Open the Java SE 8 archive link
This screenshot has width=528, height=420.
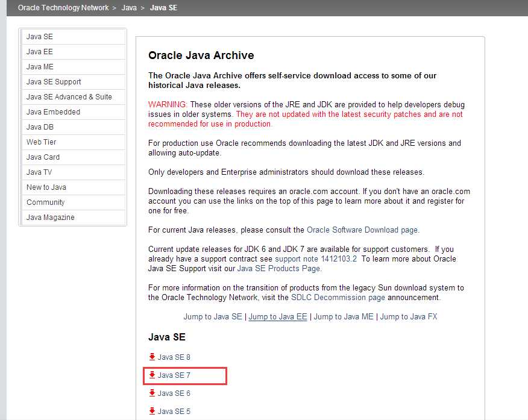point(174,357)
